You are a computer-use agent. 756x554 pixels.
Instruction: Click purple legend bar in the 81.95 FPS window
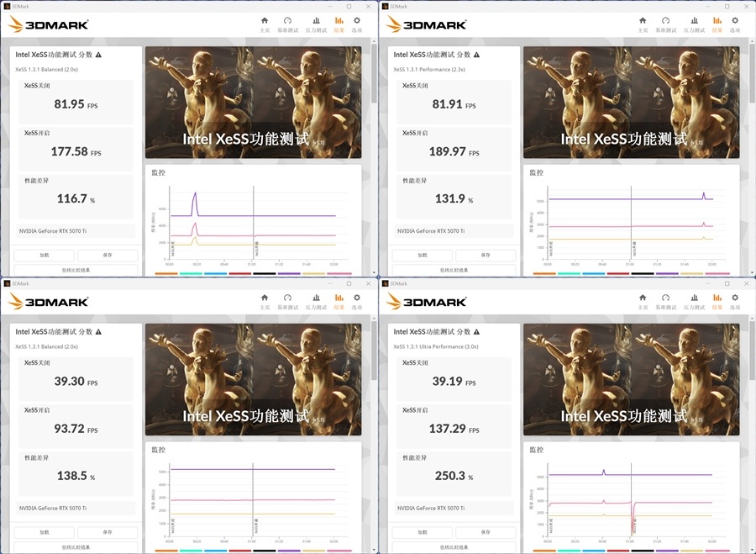(x=289, y=273)
